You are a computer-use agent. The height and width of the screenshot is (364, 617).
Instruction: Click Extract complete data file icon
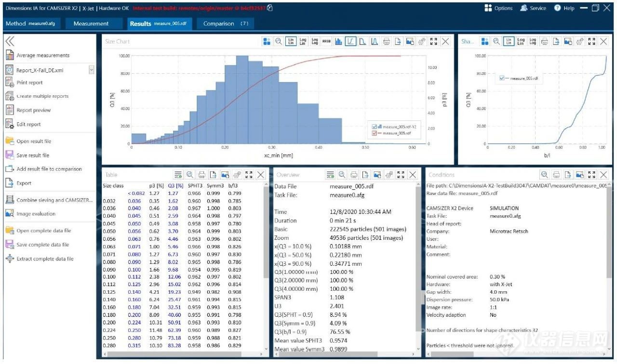(x=10, y=259)
